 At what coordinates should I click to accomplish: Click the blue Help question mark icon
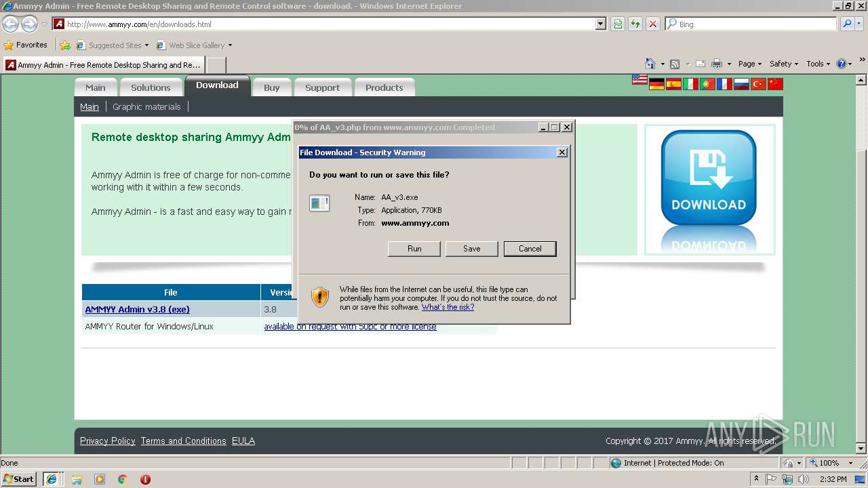coord(841,64)
